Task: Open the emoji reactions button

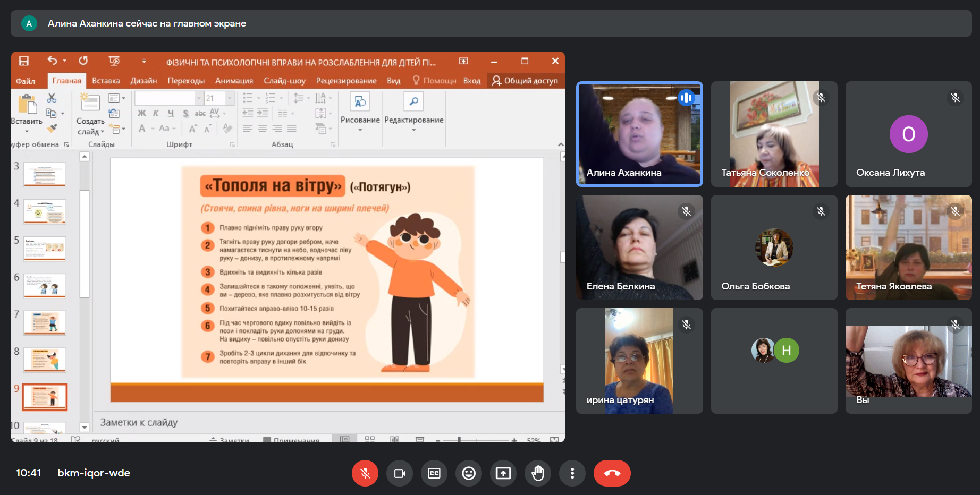Action: point(469,473)
